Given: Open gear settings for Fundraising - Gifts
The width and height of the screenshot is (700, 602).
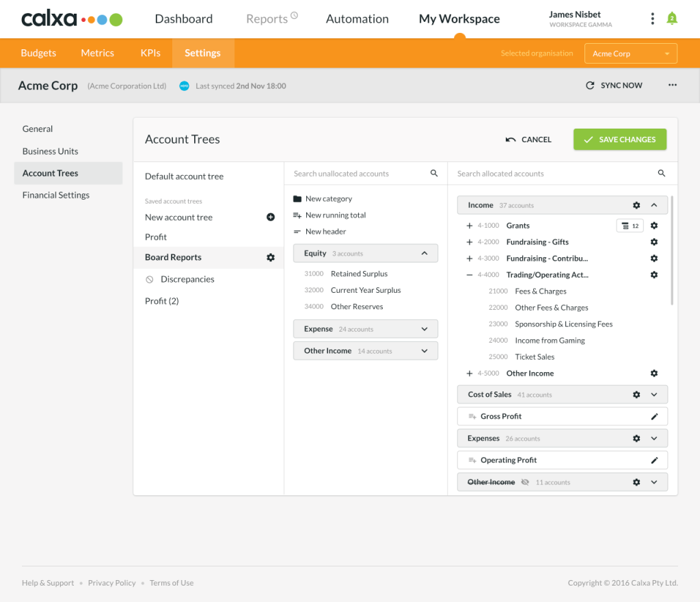Looking at the screenshot, I should pos(654,242).
